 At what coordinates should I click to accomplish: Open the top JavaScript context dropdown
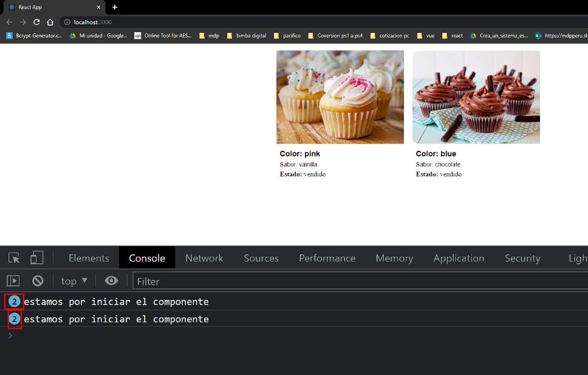pos(74,281)
